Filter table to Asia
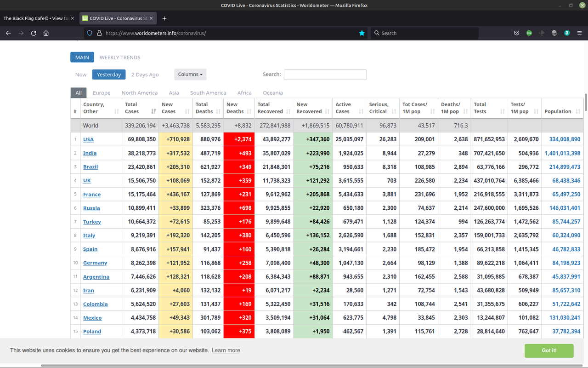 pyautogui.click(x=174, y=93)
